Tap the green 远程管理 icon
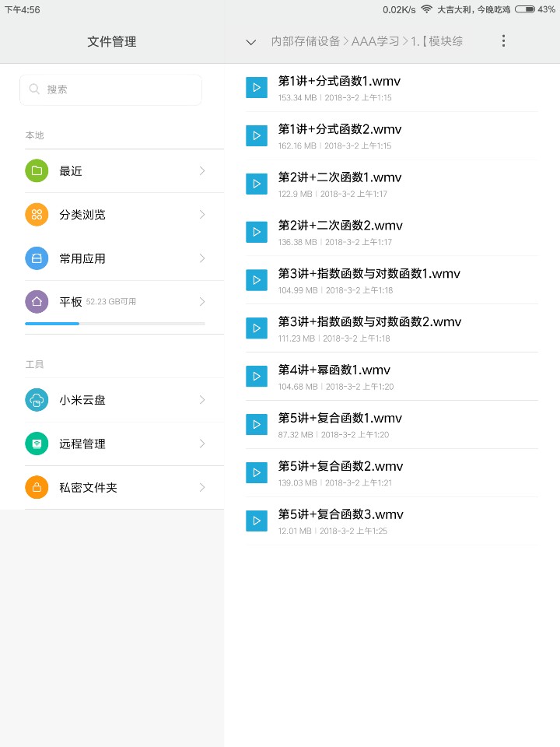560x747 pixels. click(37, 444)
